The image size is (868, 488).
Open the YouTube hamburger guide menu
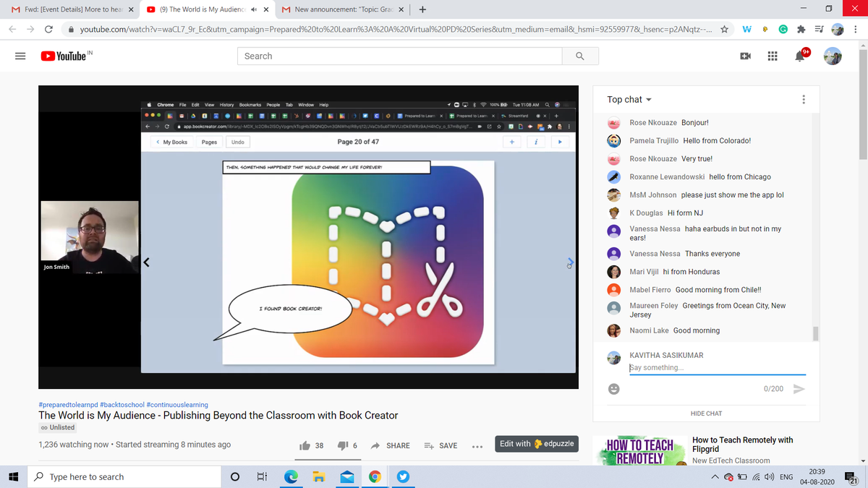[x=20, y=56]
